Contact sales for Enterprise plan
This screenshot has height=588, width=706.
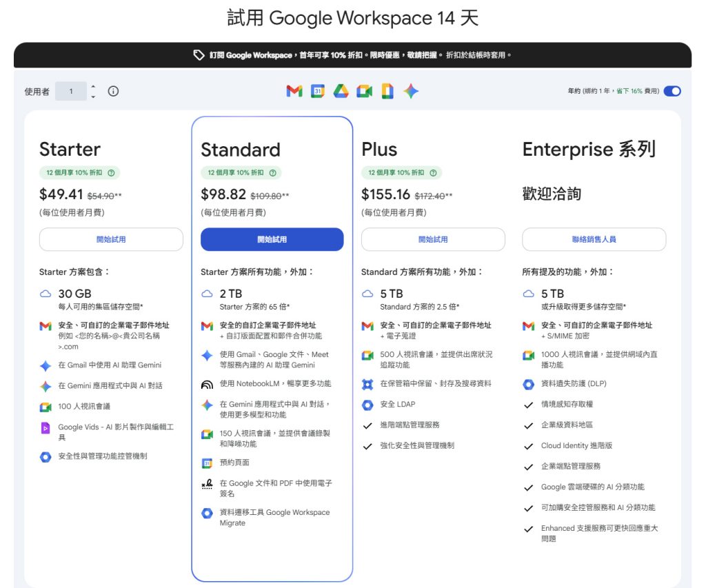594,239
